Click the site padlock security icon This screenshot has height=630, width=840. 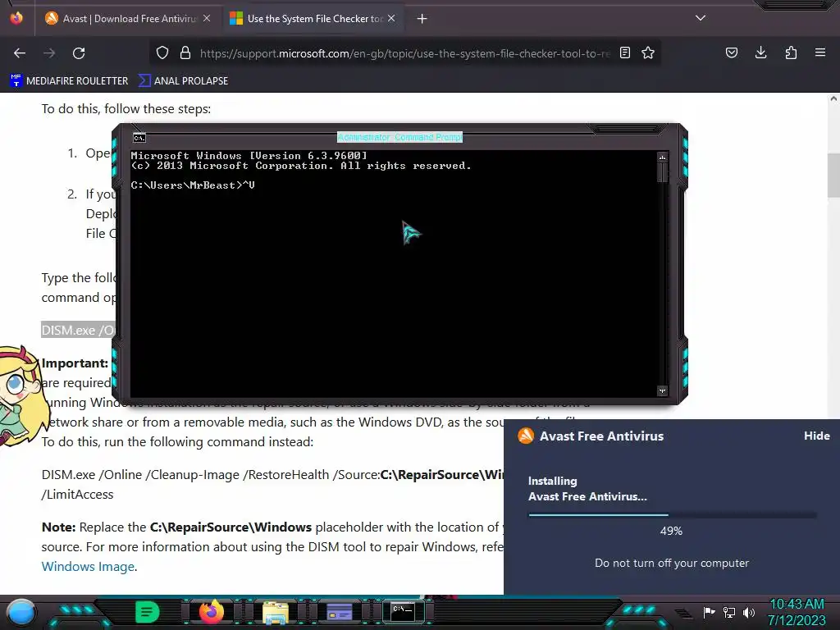185,53
